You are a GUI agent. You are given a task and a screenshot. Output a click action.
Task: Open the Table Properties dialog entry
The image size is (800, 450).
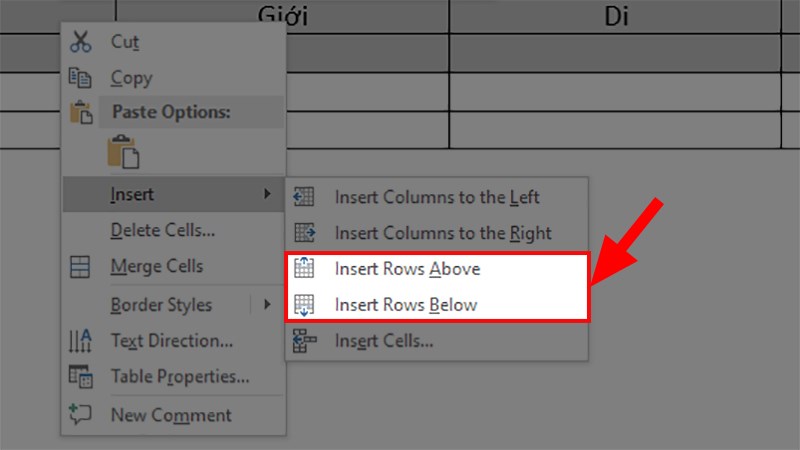(x=180, y=377)
